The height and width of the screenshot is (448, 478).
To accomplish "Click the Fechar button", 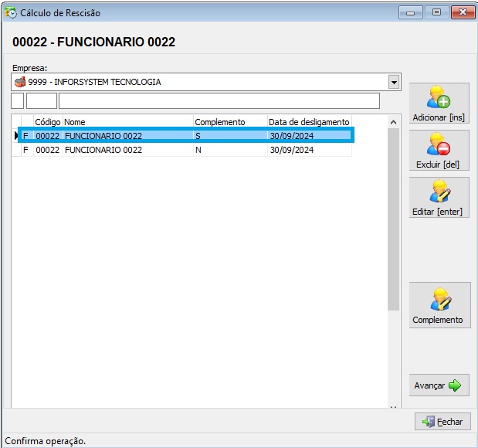I will 442,422.
